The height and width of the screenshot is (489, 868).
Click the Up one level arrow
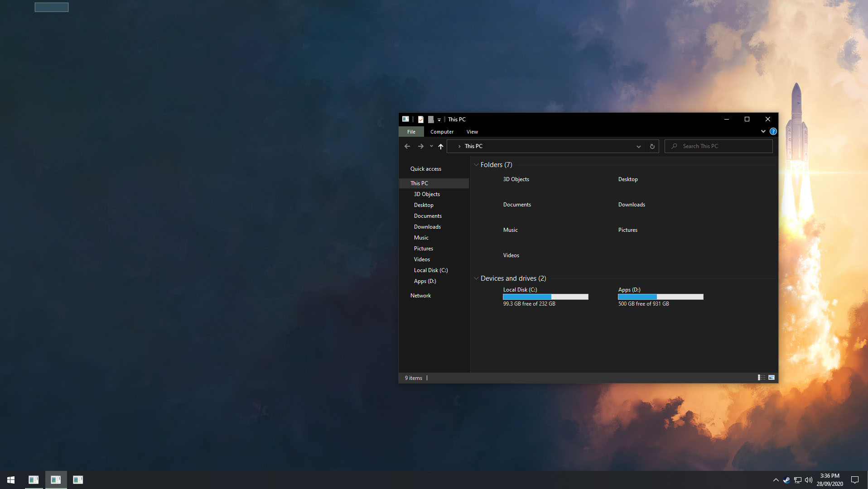point(440,146)
